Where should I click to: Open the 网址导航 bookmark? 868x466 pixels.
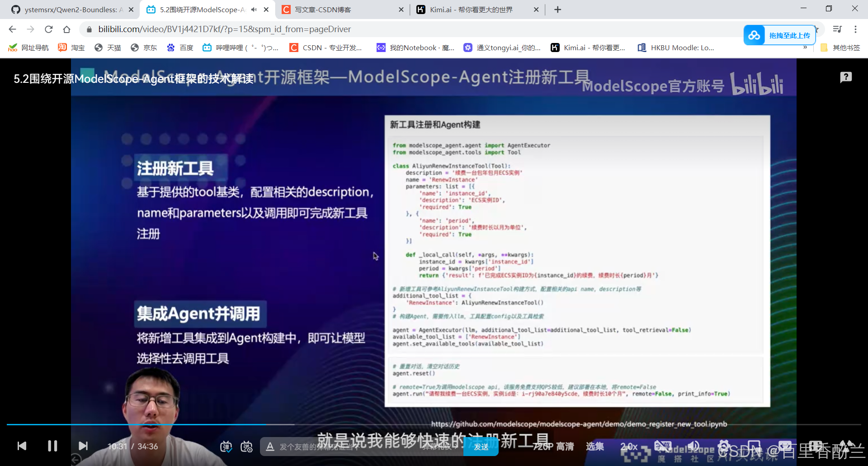[x=28, y=48]
